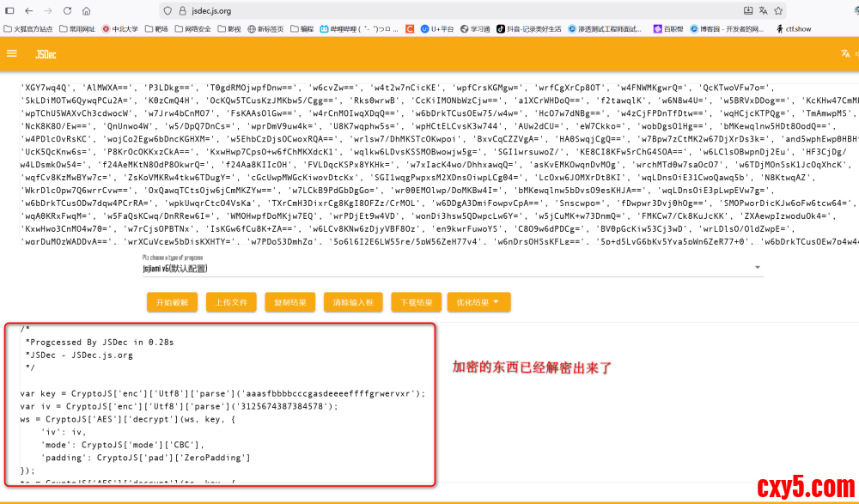Copy output with 复制结果 button
859x504 pixels.
point(290,302)
